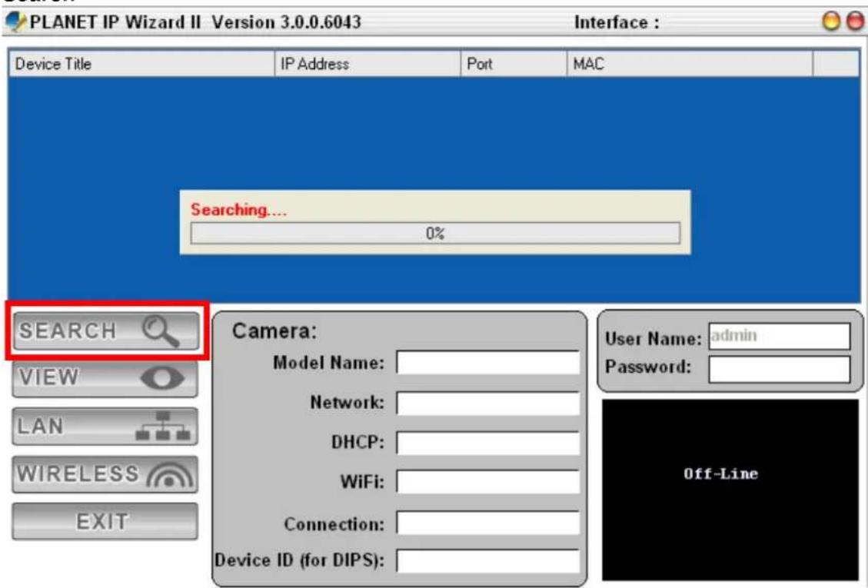
Task: Click the User Name field
Action: [780, 336]
